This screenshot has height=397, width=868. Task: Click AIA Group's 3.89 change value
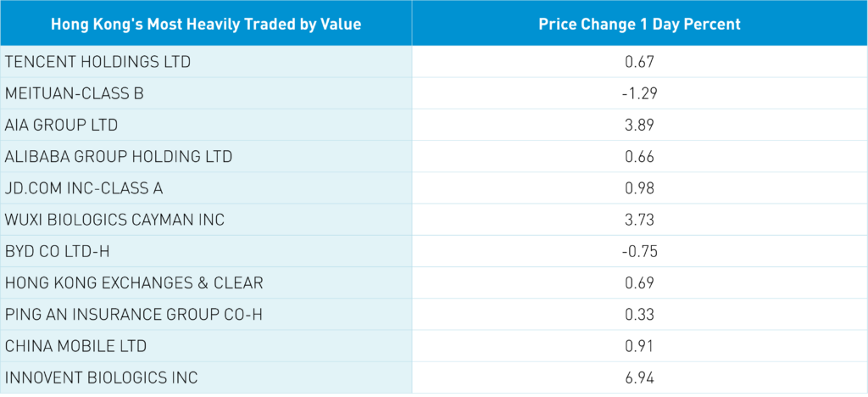(639, 126)
